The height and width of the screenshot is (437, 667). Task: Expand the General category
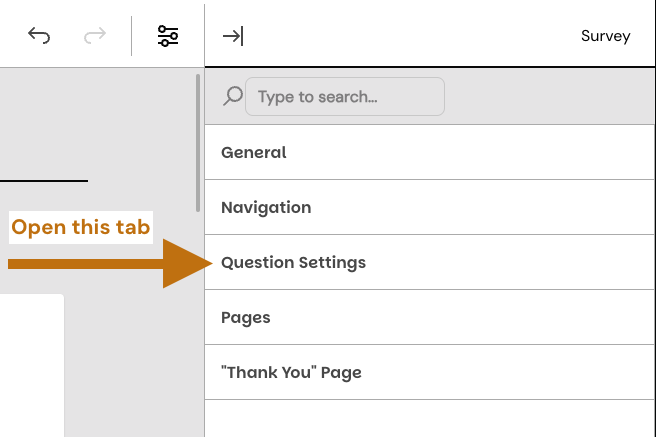tap(254, 152)
